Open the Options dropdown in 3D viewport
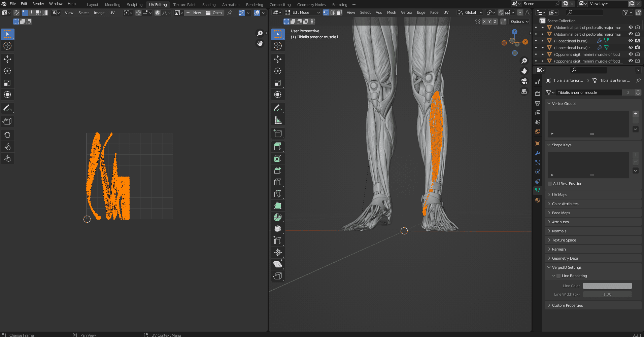 click(519, 22)
